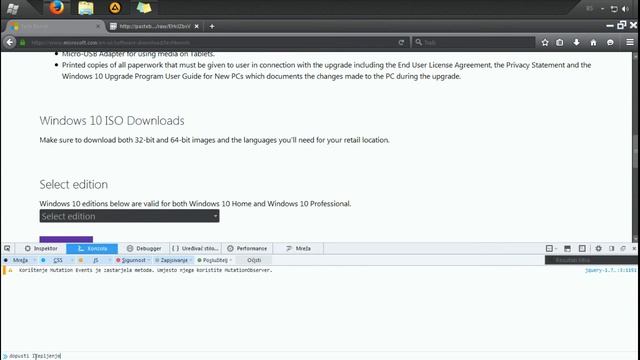Open the AIMP player taskbar icon
Viewport: 640px width, 360px height.
click(x=115, y=8)
